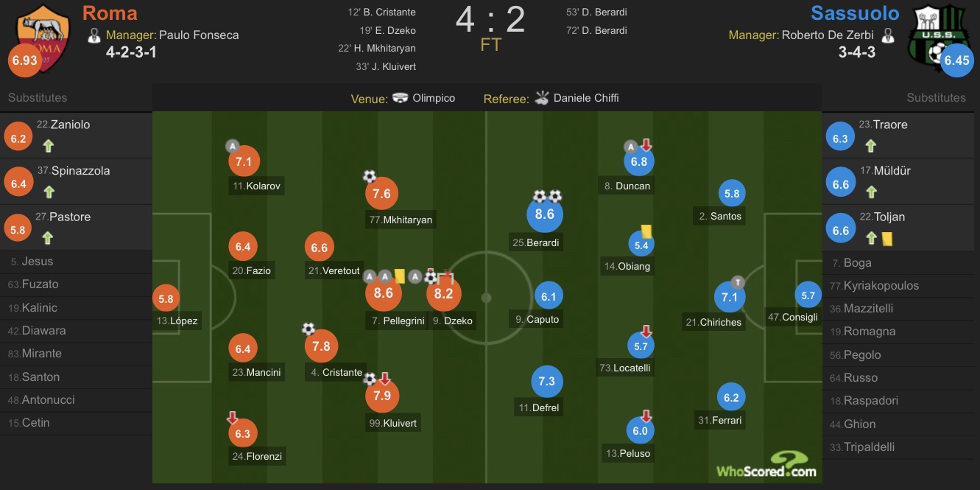Open manager Roberto De Zerbi link
Image resolution: width=980 pixels, height=490 pixels.
click(x=828, y=35)
